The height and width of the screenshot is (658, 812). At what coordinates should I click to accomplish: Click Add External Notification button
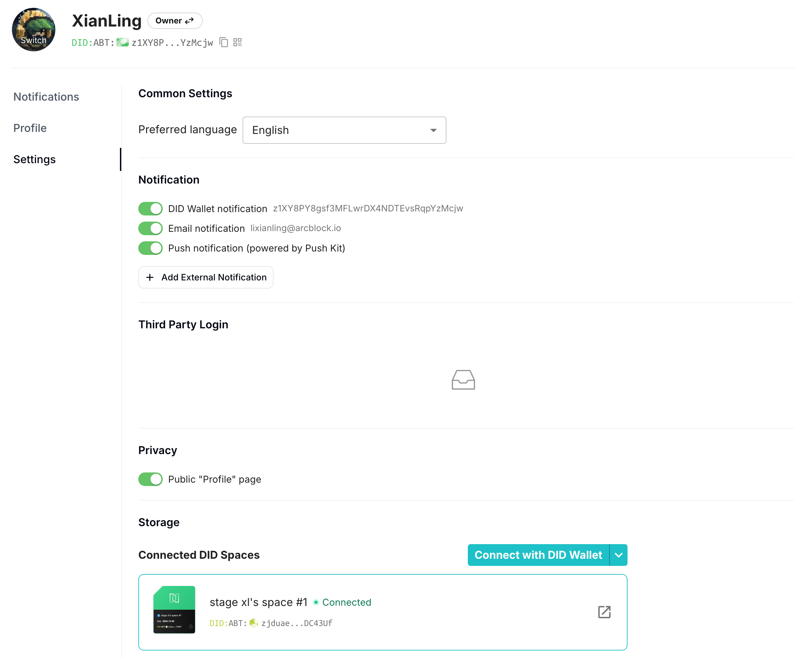(x=206, y=277)
